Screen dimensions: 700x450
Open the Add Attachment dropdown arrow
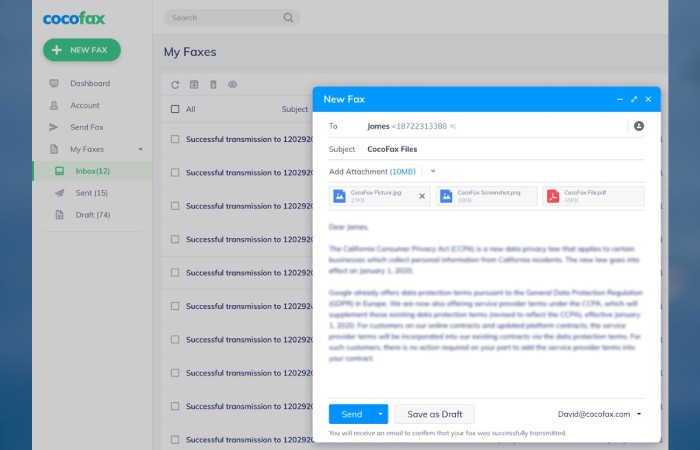[433, 171]
